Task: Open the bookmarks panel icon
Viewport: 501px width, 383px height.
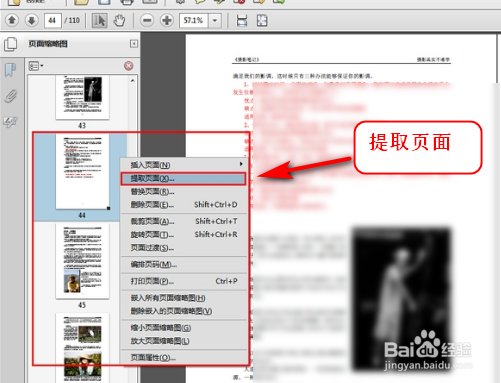Action: point(10,70)
